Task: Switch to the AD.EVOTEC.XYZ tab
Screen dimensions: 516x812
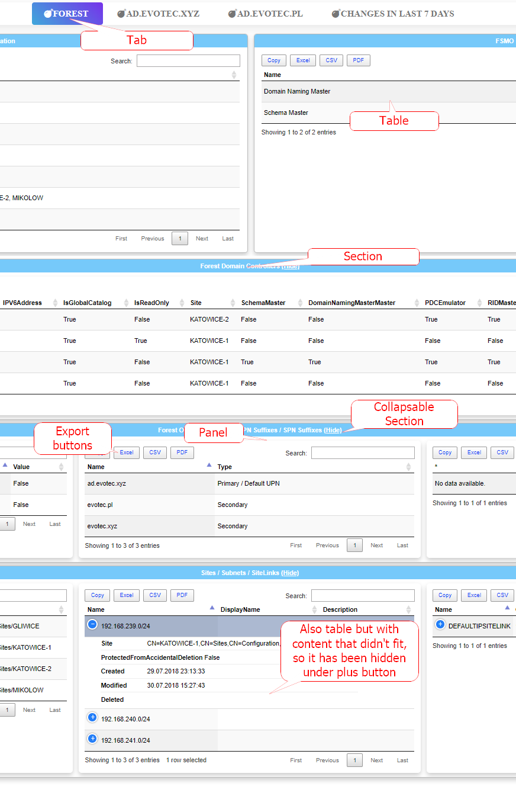Action: (158, 14)
